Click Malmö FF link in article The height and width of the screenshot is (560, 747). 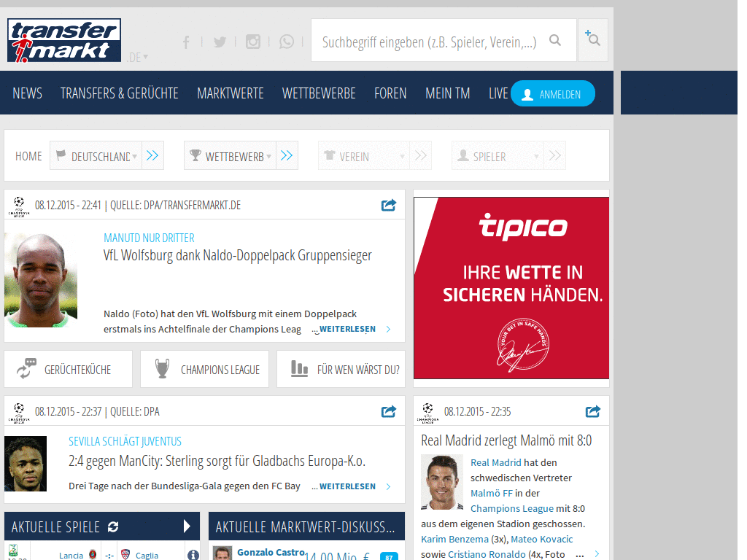(492, 494)
